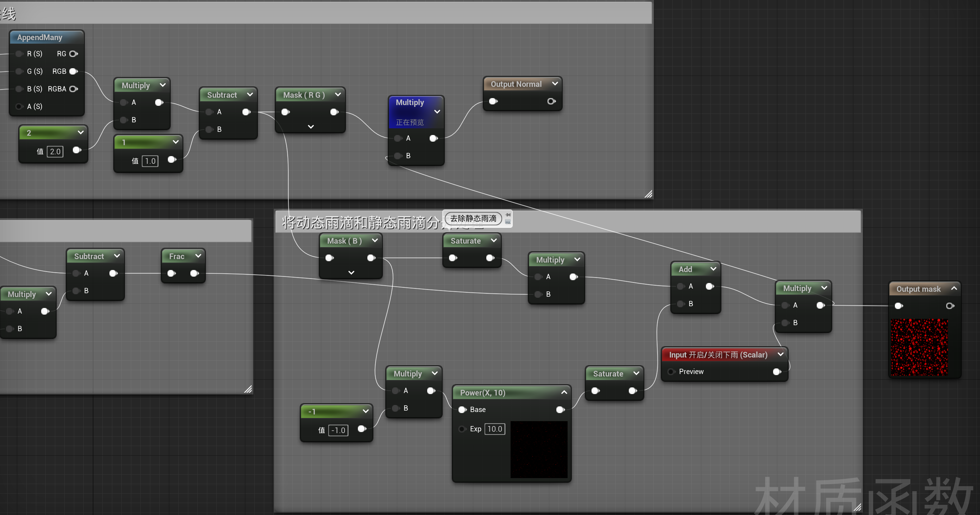The width and height of the screenshot is (980, 515).
Task: Edit the constant value field showing -1.0
Action: [x=338, y=430]
